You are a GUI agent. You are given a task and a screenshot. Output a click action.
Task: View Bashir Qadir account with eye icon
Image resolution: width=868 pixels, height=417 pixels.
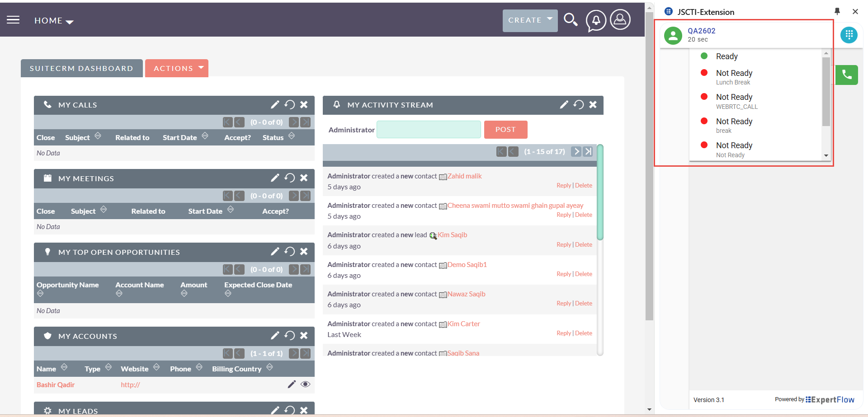click(x=306, y=384)
